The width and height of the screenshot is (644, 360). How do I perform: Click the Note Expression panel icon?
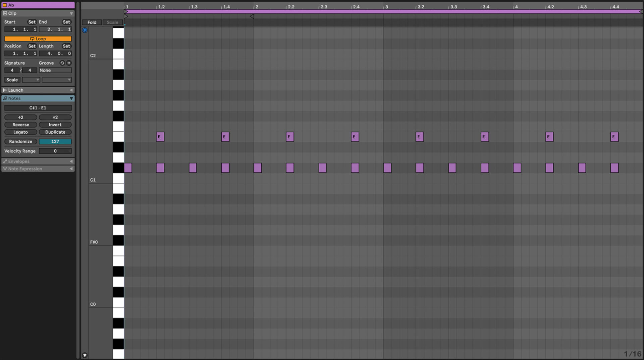pos(5,169)
